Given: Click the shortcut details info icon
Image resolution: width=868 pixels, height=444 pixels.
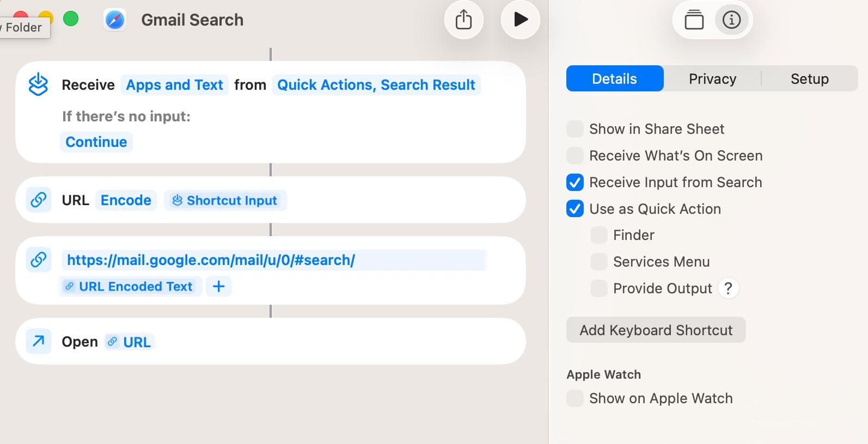Looking at the screenshot, I should coord(731,20).
